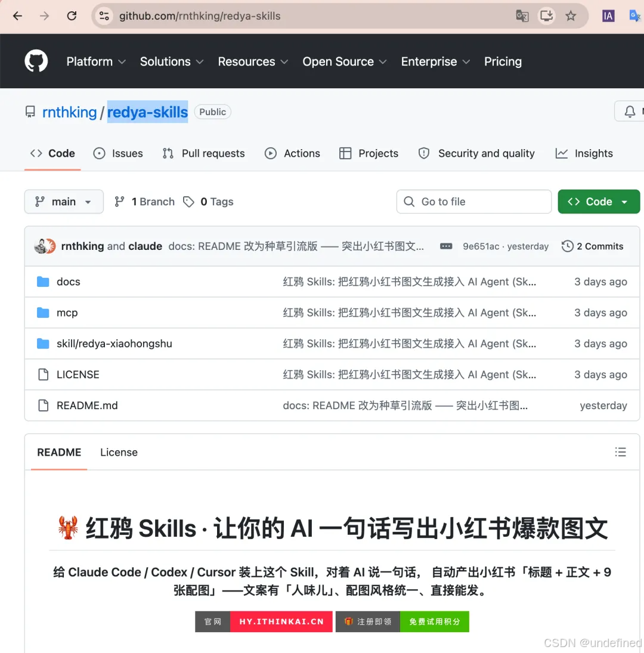Viewport: 644px width, 653px height.
Task: Open the latest commit message docs: README 改为种草引流版
Action: (x=296, y=246)
